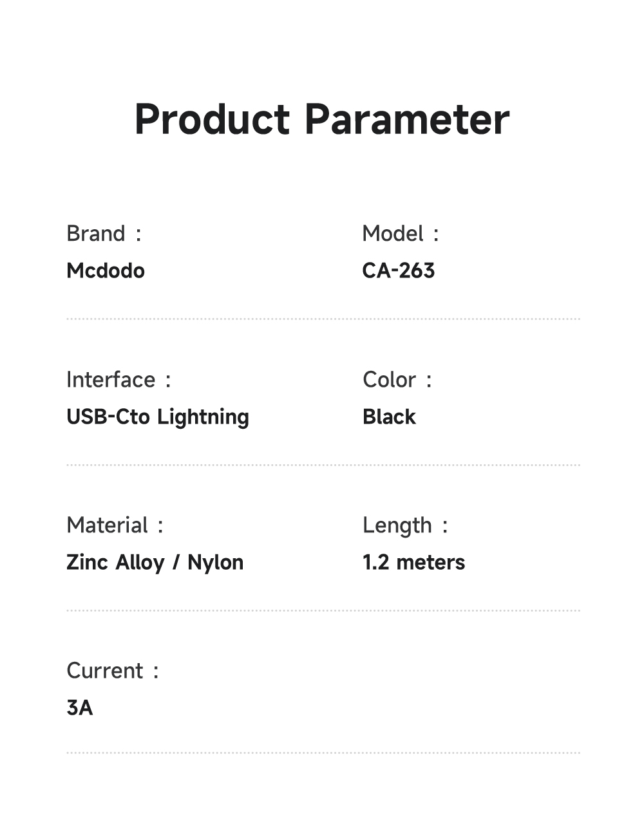This screenshot has height=817, width=644.
Task: Select the 3A current value
Action: coord(80,708)
